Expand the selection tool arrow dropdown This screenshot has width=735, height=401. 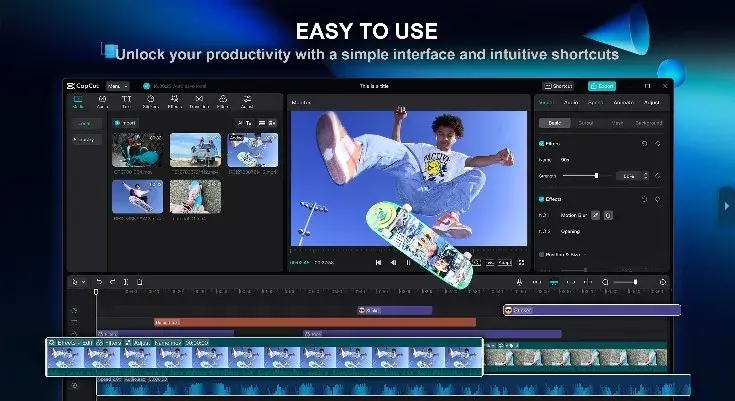84,282
